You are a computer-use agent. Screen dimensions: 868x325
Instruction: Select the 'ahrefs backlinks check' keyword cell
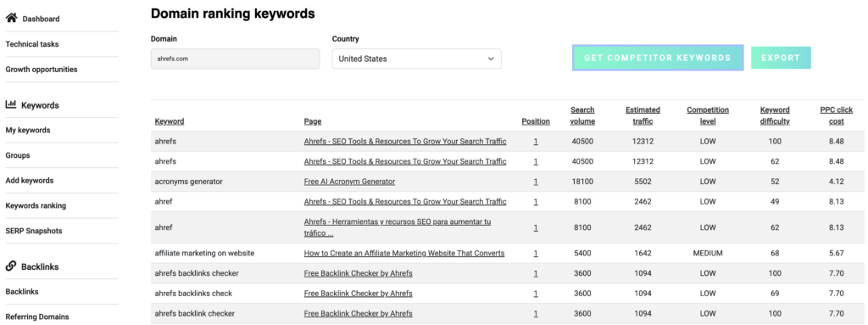193,294
